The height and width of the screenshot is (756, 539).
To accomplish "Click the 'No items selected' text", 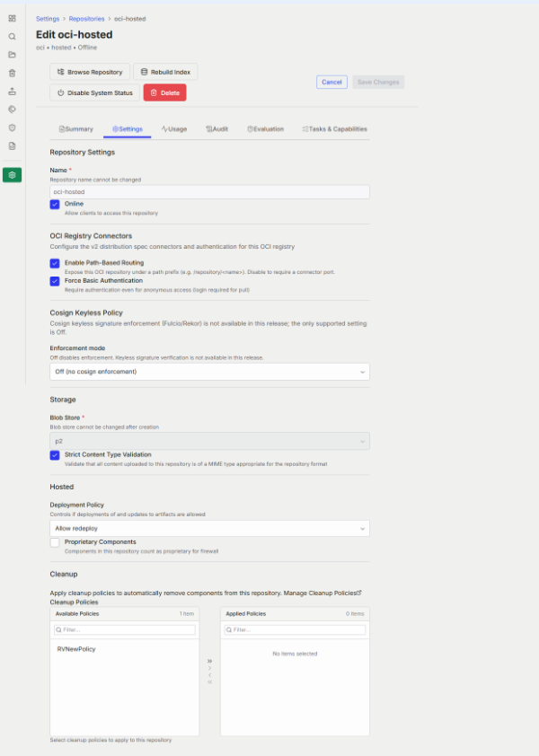I will coord(295,654).
